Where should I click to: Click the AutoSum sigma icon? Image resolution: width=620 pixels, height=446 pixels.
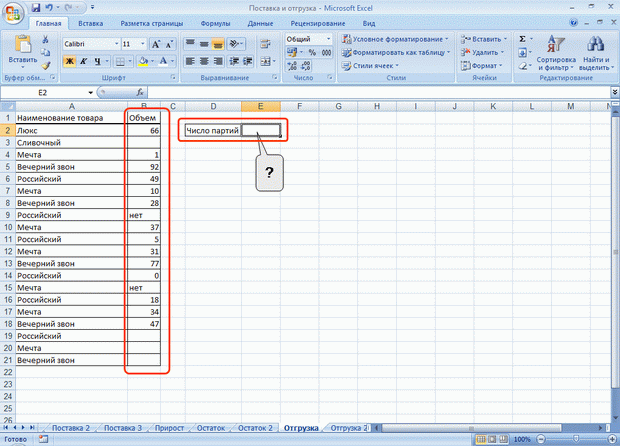point(522,39)
